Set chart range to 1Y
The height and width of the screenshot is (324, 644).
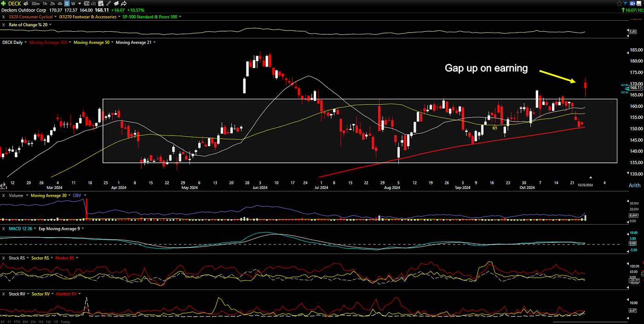tap(9, 322)
